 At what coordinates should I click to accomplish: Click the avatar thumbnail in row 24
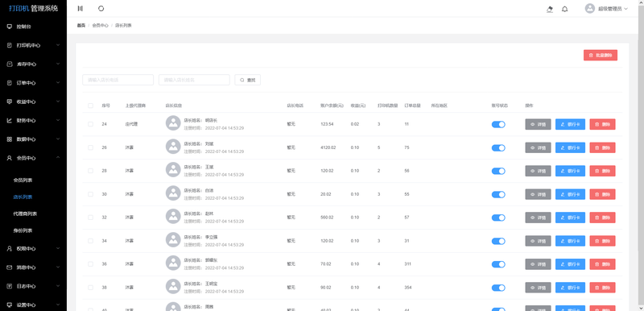coord(173,123)
